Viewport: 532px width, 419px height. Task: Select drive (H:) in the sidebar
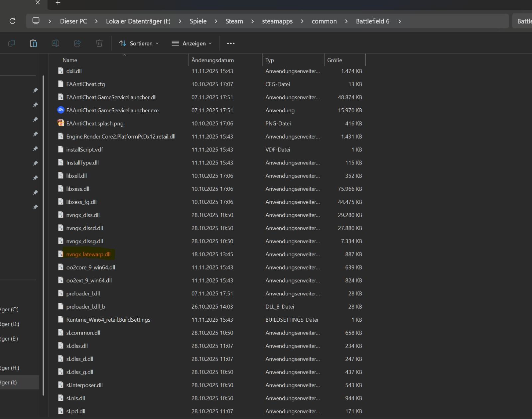pos(10,368)
